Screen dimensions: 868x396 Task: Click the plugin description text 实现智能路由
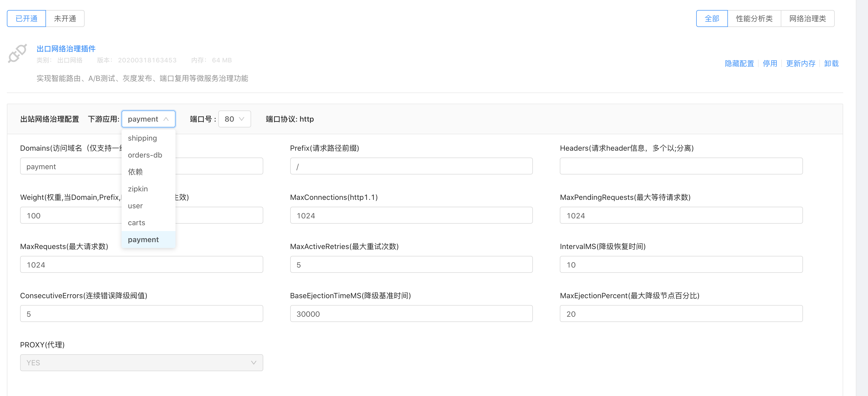(x=142, y=78)
